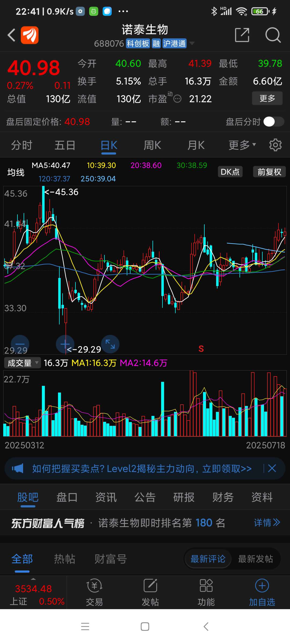Screen dimensions: 290x644
Task: Tap the back arrow icon
Action: point(11,35)
